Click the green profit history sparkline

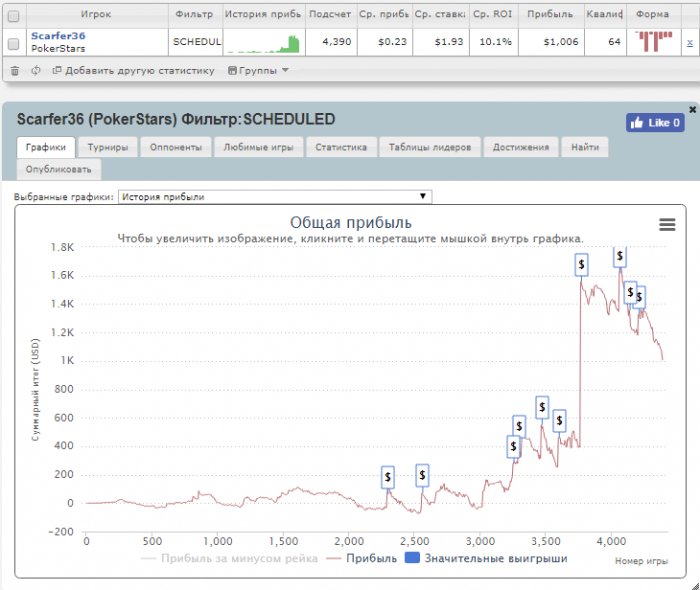pos(264,44)
